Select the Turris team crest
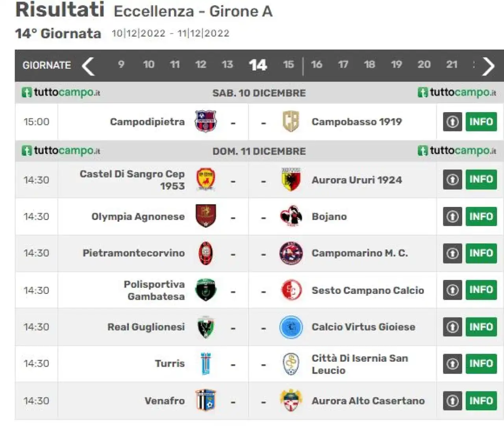504x426 pixels. (x=206, y=363)
